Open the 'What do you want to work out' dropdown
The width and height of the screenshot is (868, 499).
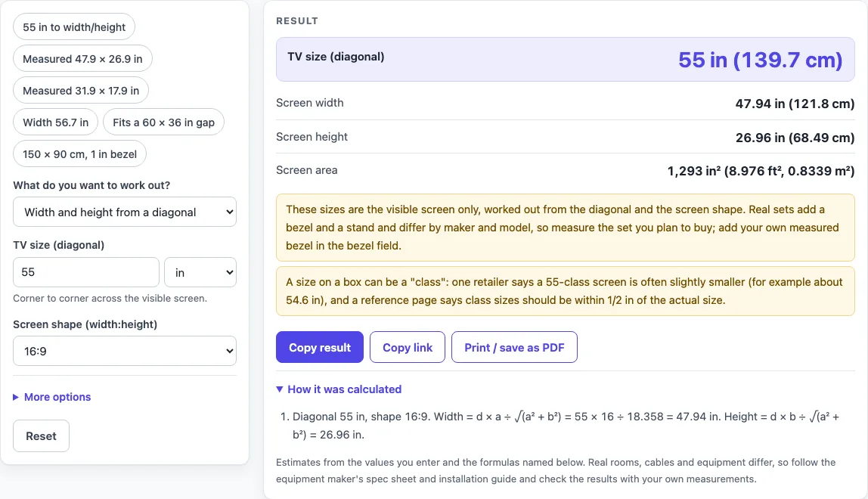tap(125, 212)
